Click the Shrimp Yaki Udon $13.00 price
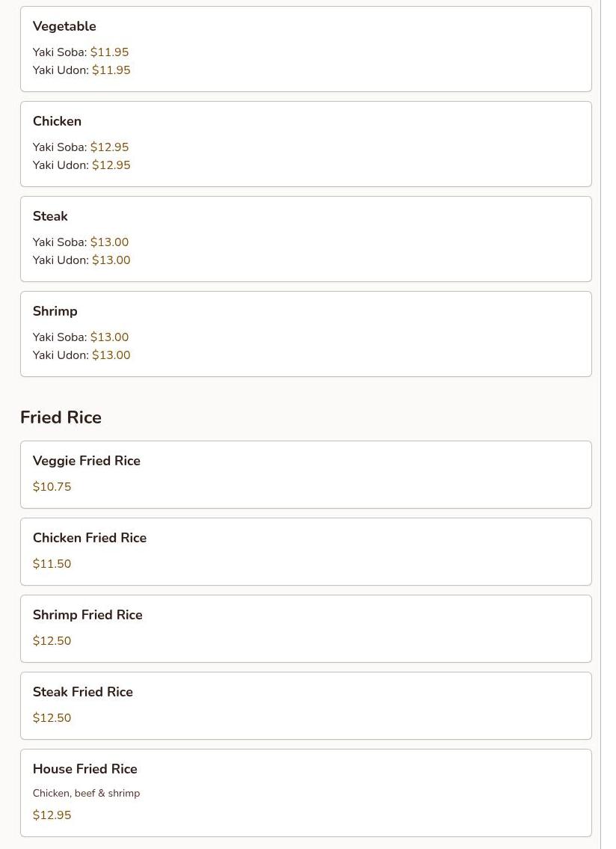 [x=111, y=355]
